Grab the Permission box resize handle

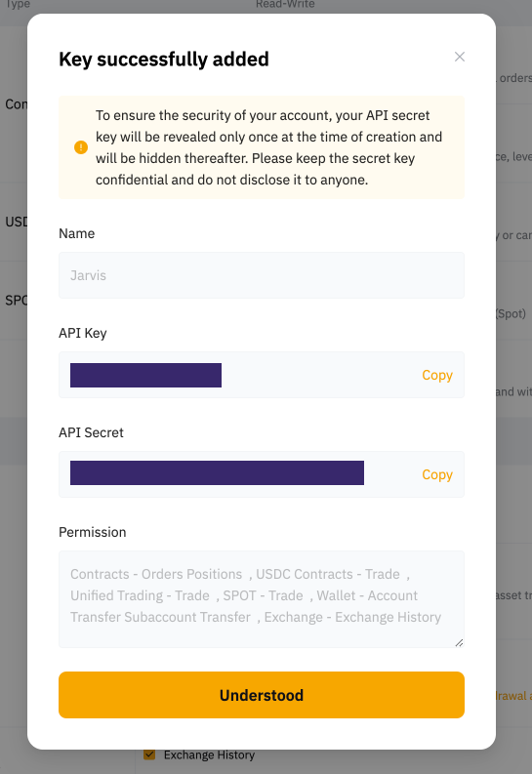pos(459,642)
